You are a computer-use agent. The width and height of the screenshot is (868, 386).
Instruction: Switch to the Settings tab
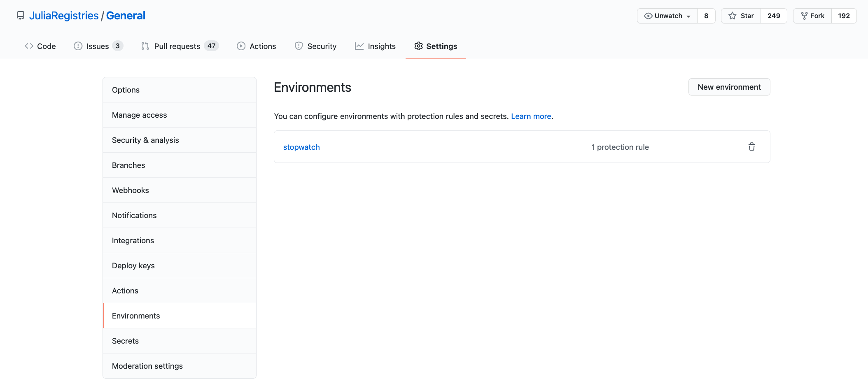coord(436,46)
